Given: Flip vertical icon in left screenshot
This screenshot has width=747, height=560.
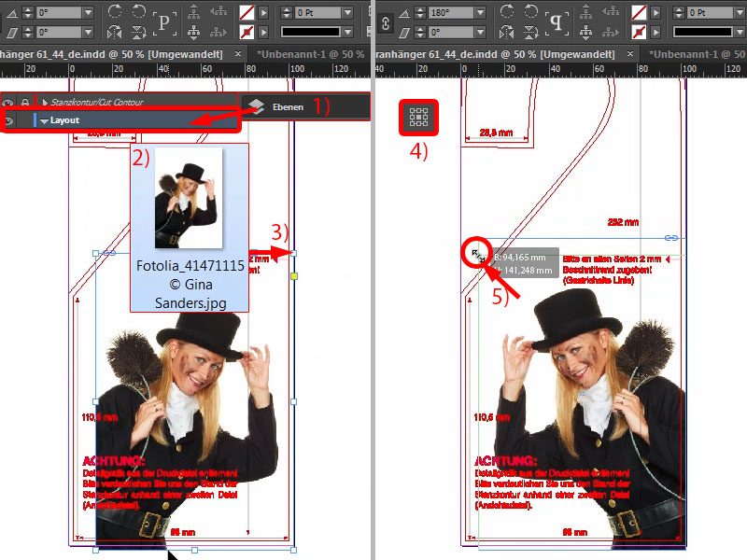Looking at the screenshot, I should tap(138, 32).
